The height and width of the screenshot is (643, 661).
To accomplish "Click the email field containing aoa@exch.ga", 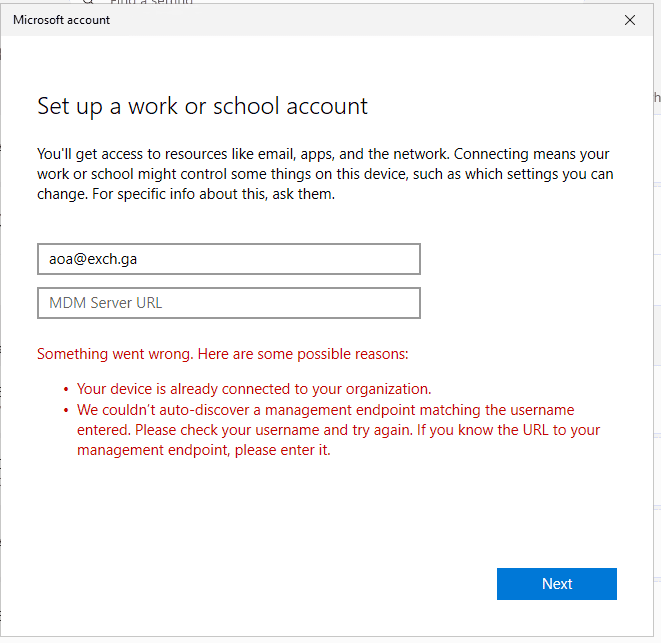I will tap(229, 259).
